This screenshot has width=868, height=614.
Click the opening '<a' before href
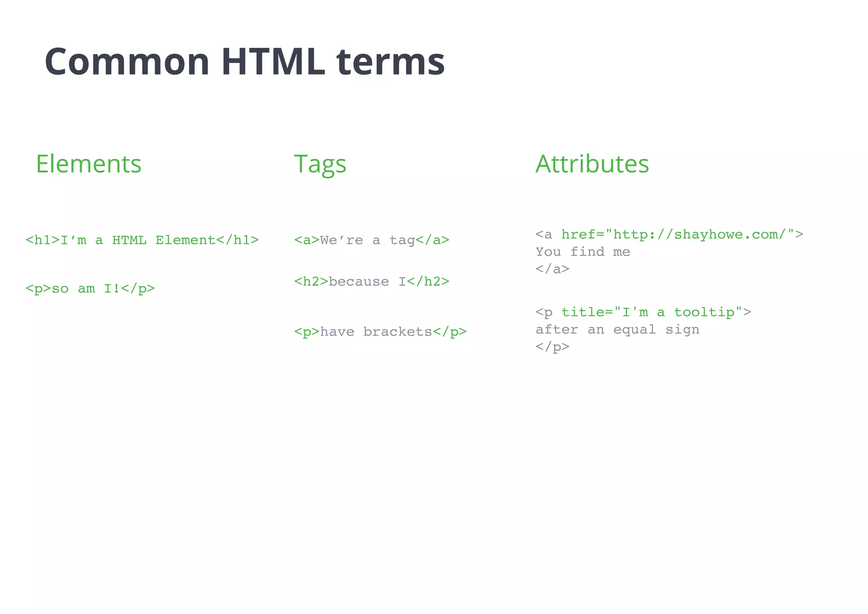click(x=544, y=234)
